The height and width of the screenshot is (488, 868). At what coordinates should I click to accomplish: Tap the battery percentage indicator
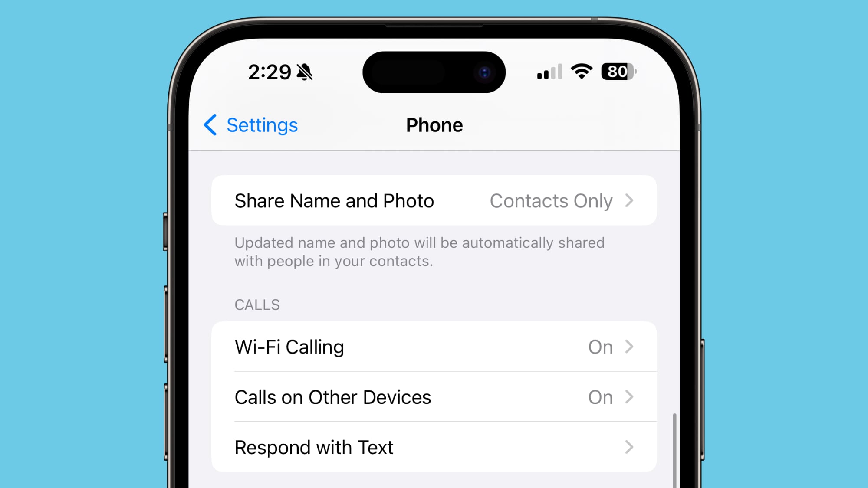(618, 72)
